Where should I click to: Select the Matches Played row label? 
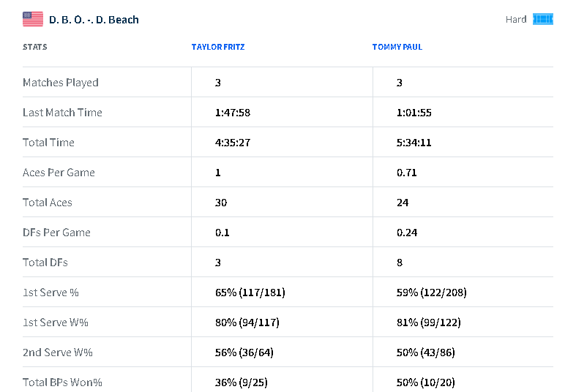pos(61,83)
